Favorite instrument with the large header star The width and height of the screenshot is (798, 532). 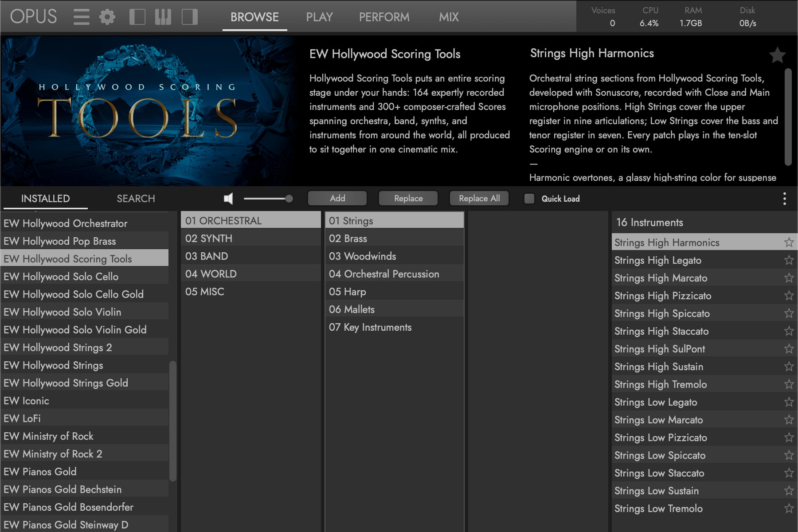(x=777, y=55)
